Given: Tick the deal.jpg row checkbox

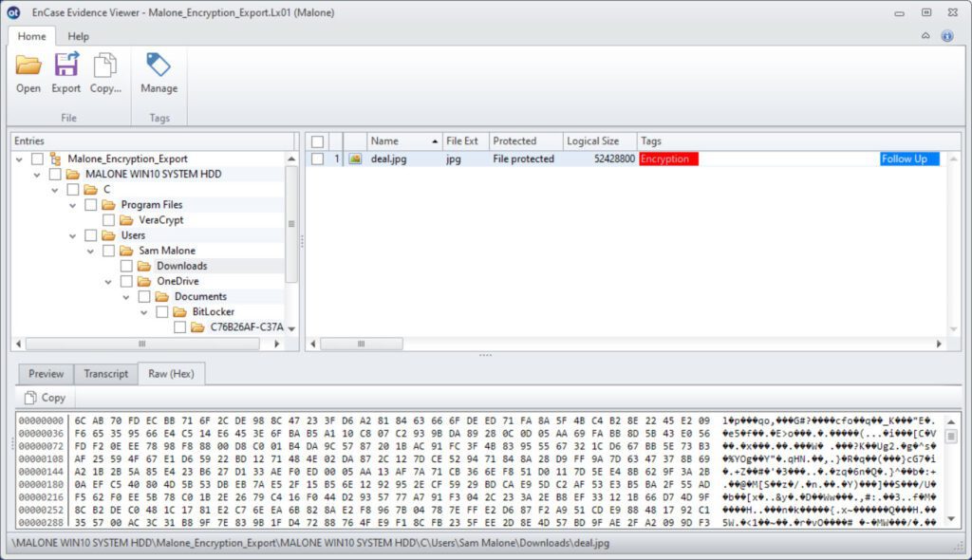Looking at the screenshot, I should 317,159.
